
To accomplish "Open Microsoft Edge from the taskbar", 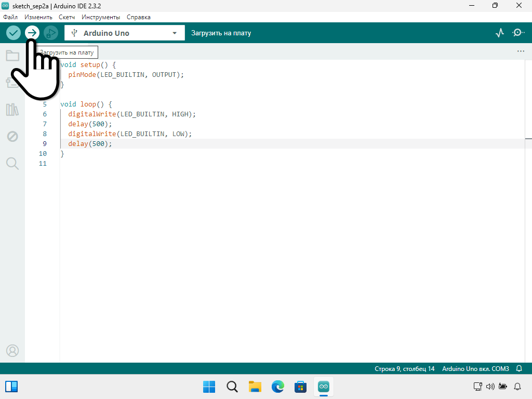I will point(278,387).
